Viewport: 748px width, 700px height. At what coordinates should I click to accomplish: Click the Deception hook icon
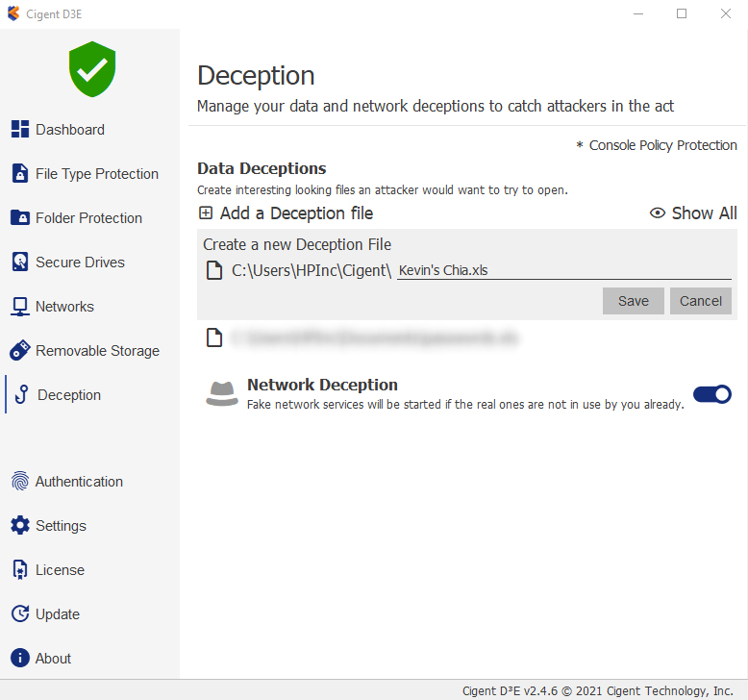[22, 394]
